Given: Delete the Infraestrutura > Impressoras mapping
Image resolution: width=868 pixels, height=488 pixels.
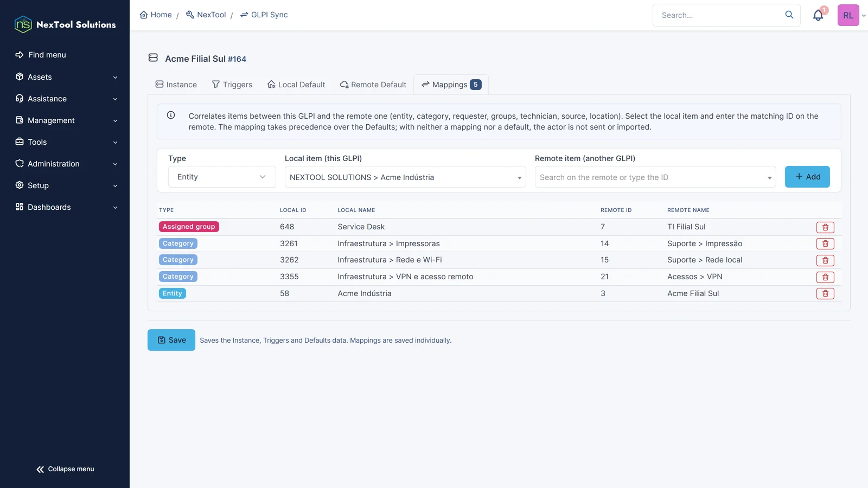Looking at the screenshot, I should 825,244.
